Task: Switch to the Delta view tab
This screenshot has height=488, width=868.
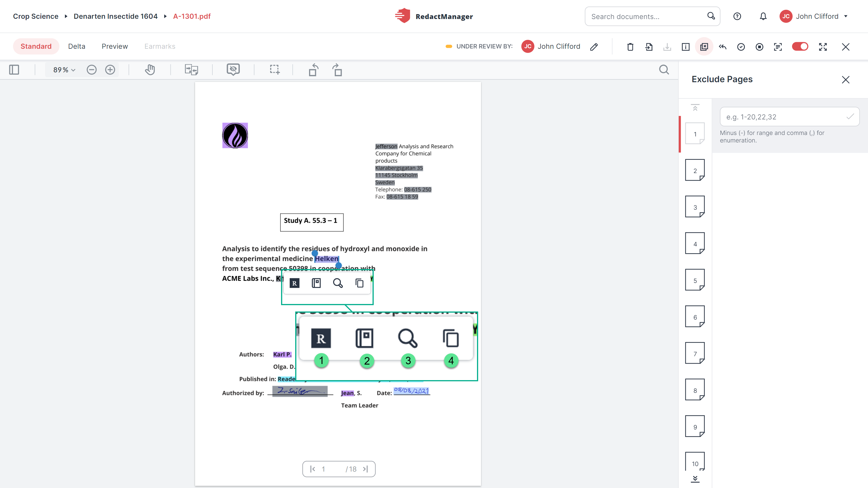Action: [76, 46]
